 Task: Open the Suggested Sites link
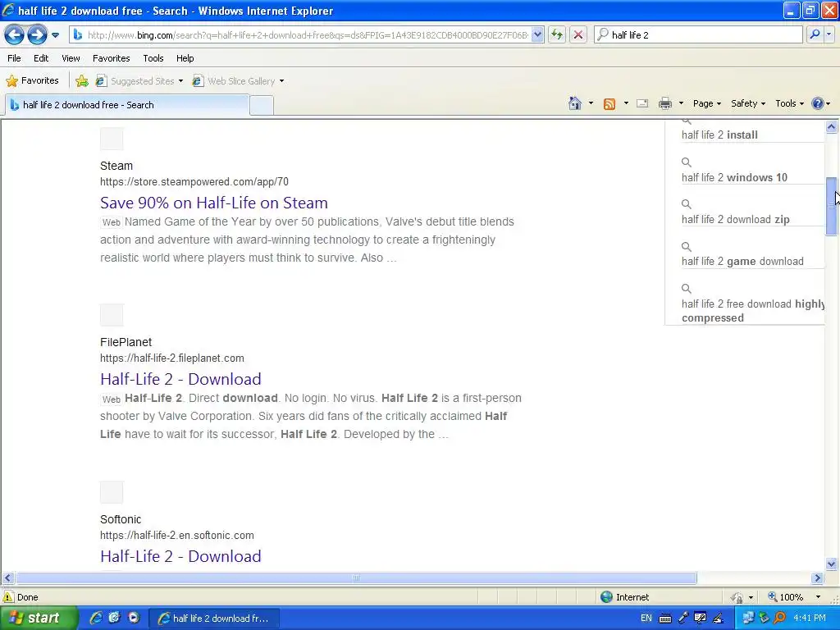pos(135,81)
